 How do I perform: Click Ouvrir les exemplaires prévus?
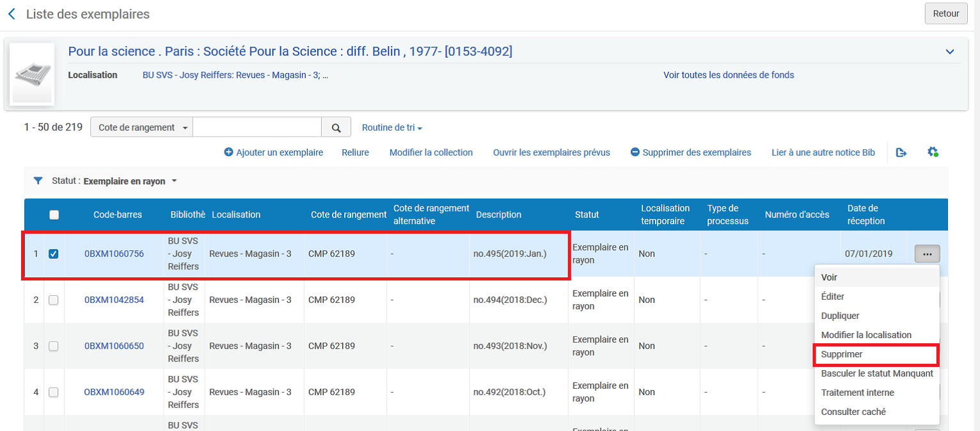(551, 152)
